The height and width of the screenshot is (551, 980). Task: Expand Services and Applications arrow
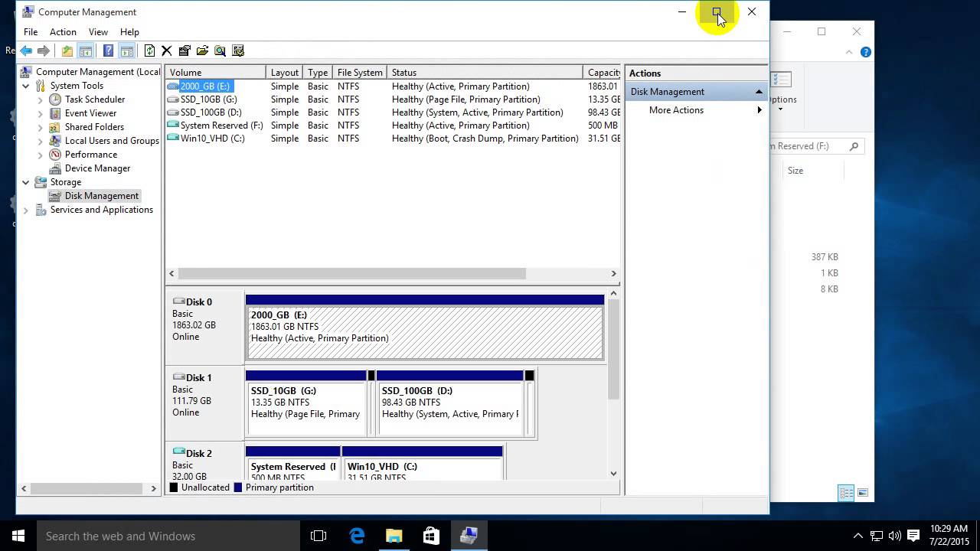26,210
